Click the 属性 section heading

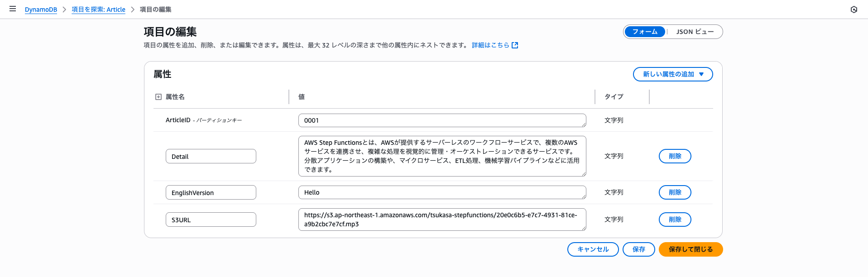[x=163, y=74]
